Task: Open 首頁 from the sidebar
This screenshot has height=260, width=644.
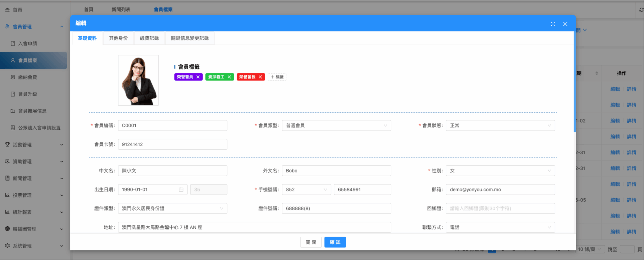Action: pyautogui.click(x=17, y=10)
